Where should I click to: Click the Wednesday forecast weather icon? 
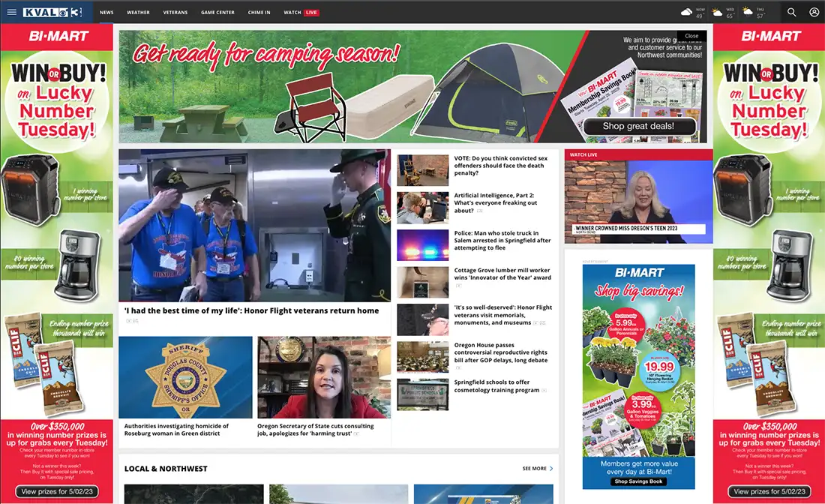717,11
